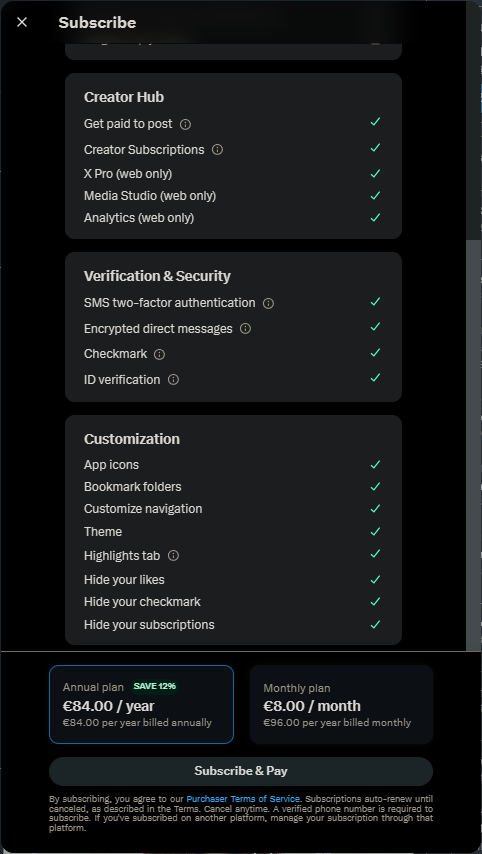
Task: Click the checkmark in Media Studio row
Action: pyautogui.click(x=375, y=195)
